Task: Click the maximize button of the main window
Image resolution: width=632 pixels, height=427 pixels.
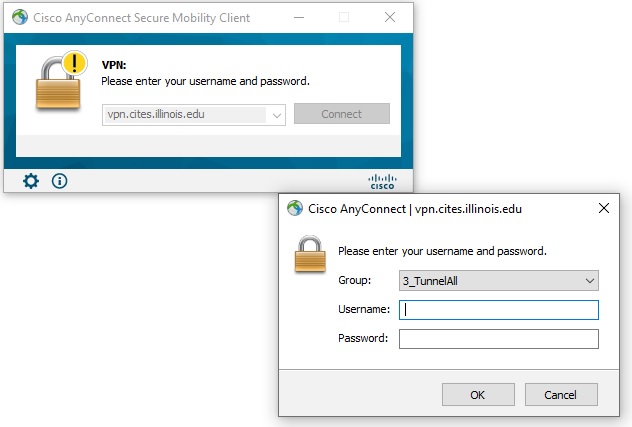Action: 344,17
